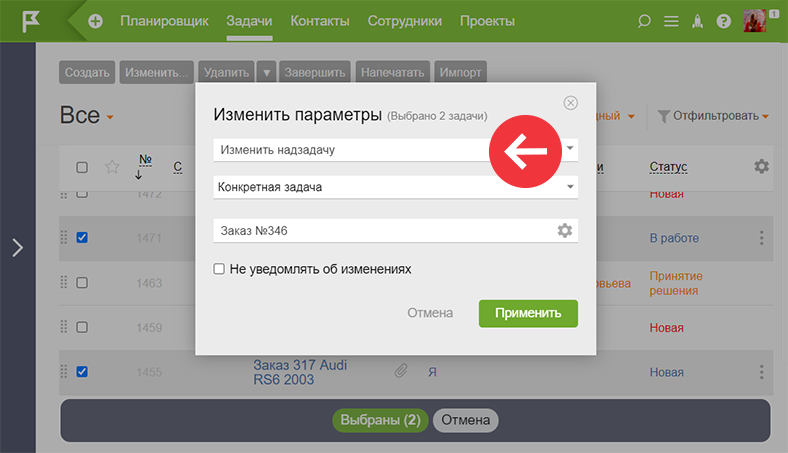This screenshot has height=453, width=788.
Task: Enable Не уведомлять об изменениях checkbox
Action: click(x=219, y=269)
